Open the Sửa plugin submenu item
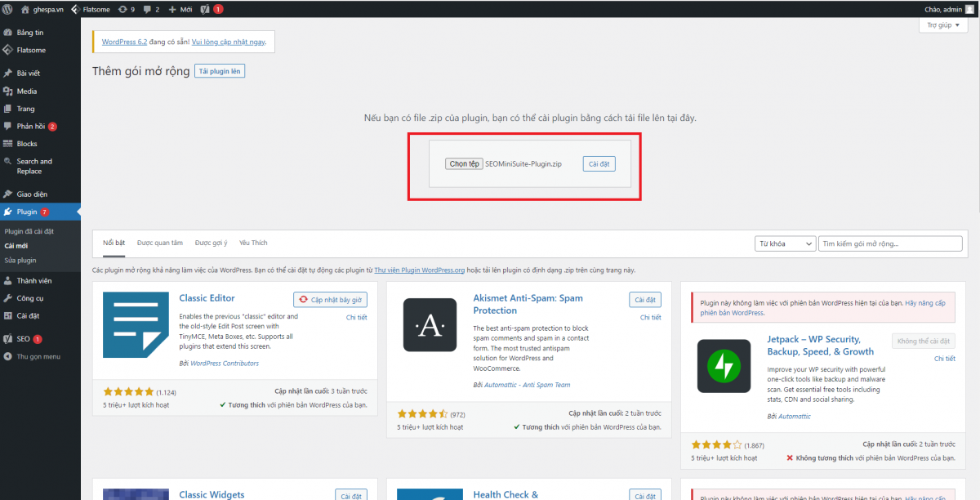Viewport: 980px width, 500px height. click(20, 261)
